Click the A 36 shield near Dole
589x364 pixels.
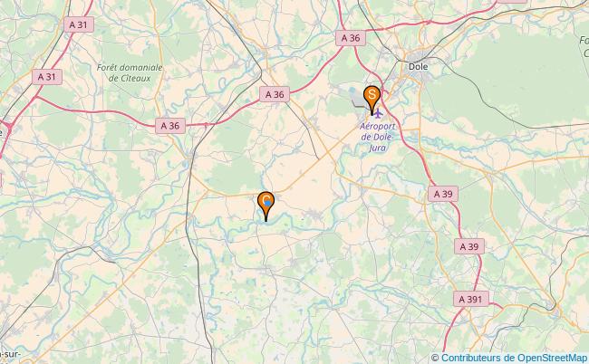point(351,38)
